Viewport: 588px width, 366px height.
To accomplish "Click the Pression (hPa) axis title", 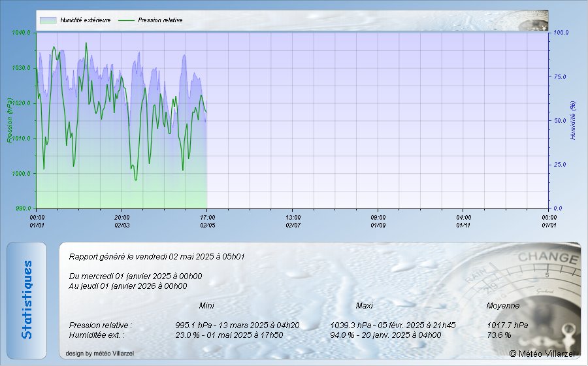I will tap(10, 120).
